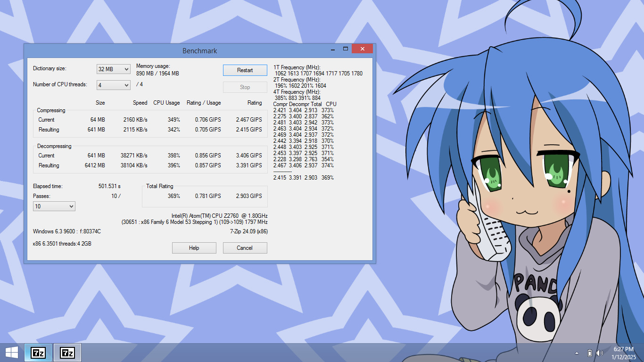Screen dimensions: 644x362
Task: Click the compressing resulting rating 2.415 GIPS
Action: 249,130
